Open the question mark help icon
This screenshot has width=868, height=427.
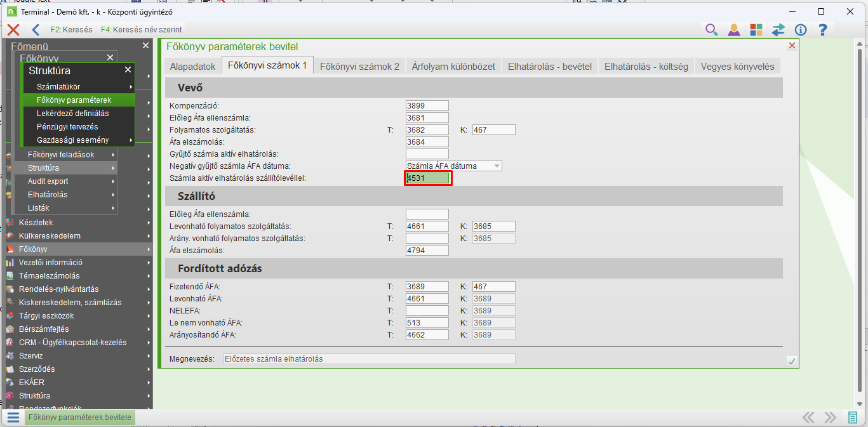pos(822,30)
